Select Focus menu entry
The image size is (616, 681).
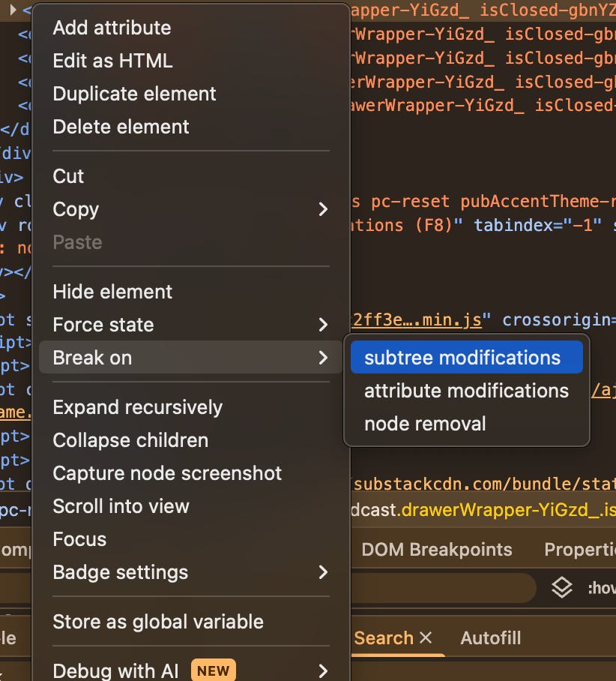coord(190,539)
